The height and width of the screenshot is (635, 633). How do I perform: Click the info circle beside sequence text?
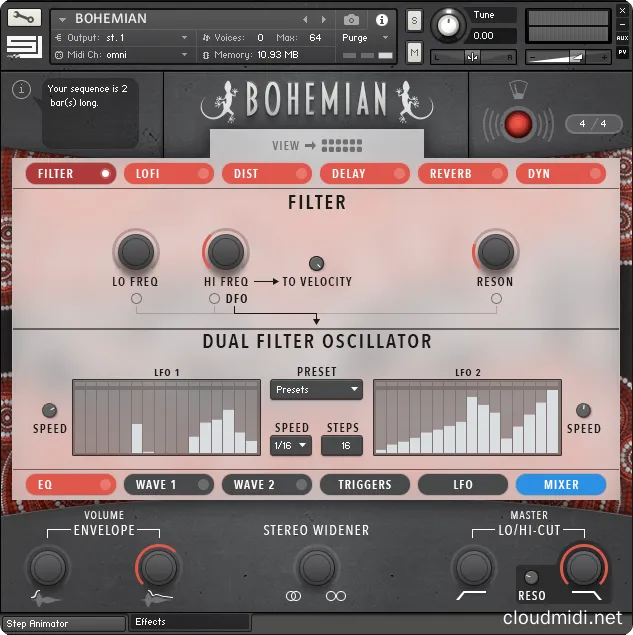(21, 91)
